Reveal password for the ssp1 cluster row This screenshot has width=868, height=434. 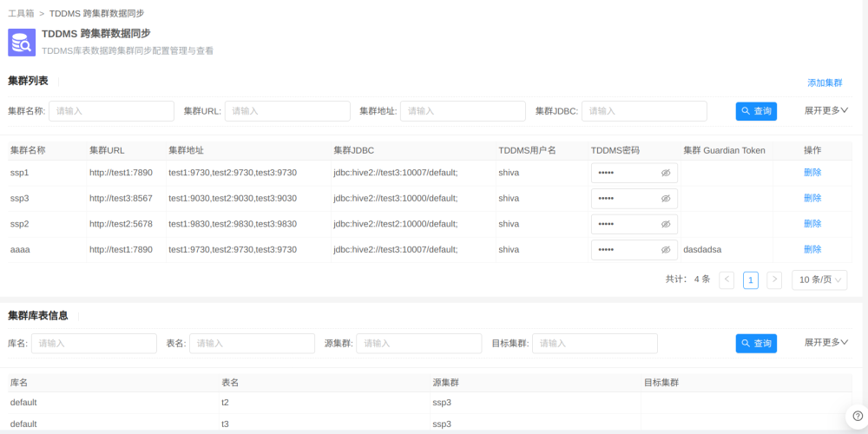point(666,173)
